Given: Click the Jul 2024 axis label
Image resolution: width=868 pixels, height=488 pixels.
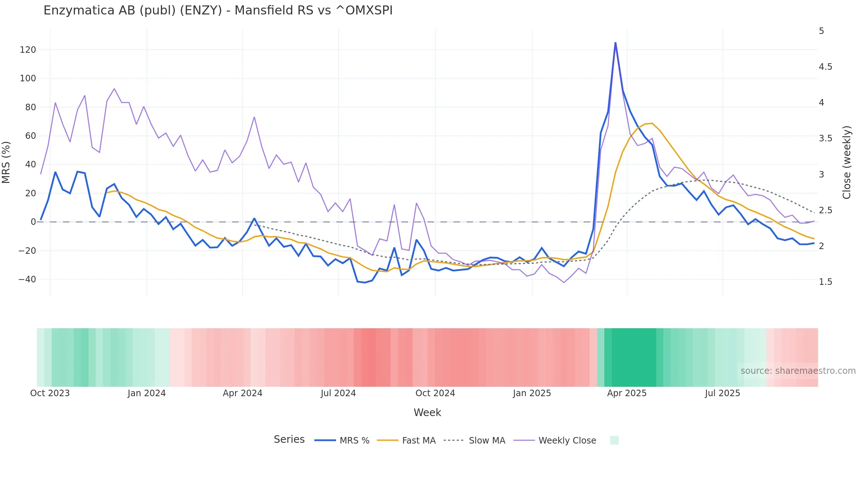Looking at the screenshot, I should coord(338,393).
